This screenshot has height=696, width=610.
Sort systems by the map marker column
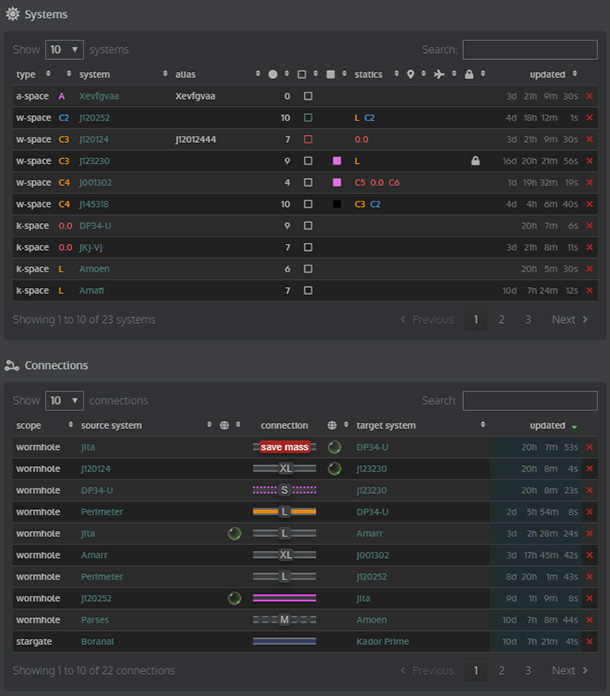tap(410, 74)
